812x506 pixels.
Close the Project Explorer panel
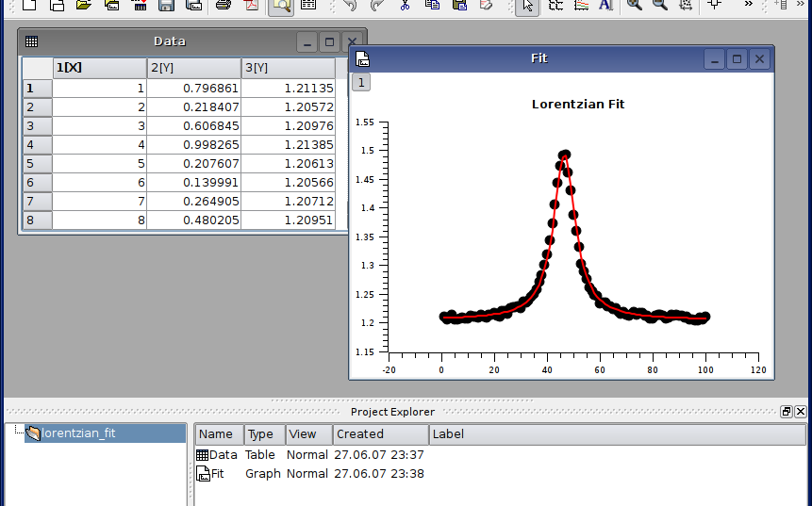tap(801, 412)
